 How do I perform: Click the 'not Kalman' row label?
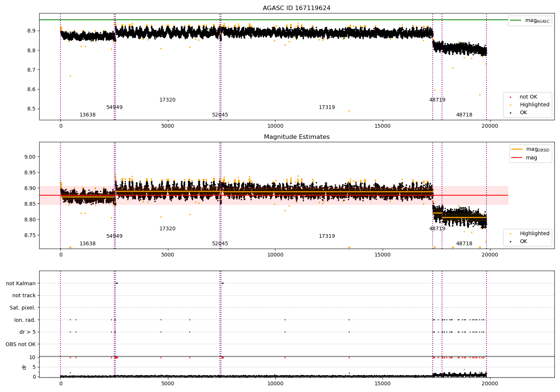tap(21, 283)
